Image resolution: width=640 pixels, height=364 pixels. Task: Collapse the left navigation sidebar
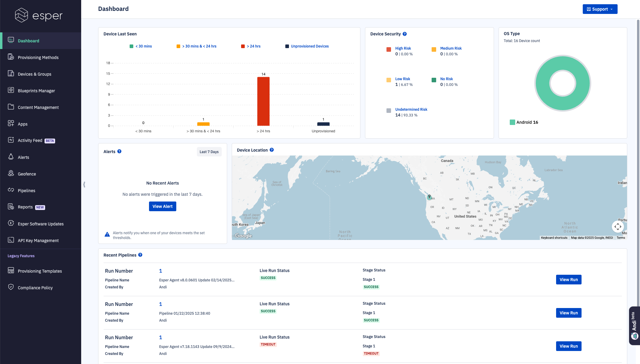coord(85,184)
